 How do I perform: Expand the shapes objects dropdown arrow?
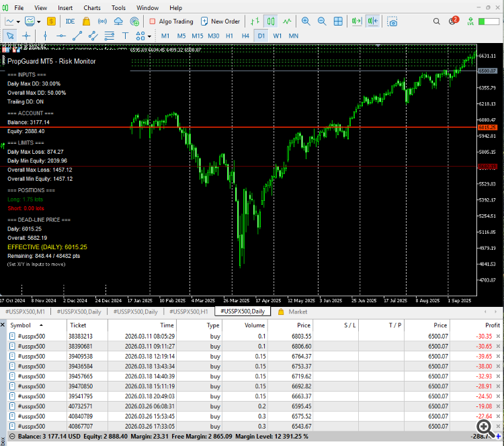pos(149,36)
